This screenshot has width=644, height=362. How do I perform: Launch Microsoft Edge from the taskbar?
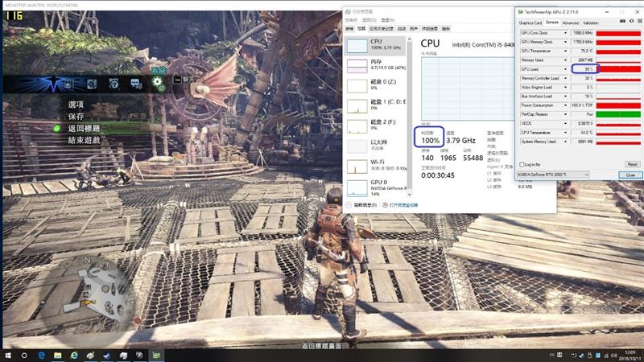[x=42, y=356]
